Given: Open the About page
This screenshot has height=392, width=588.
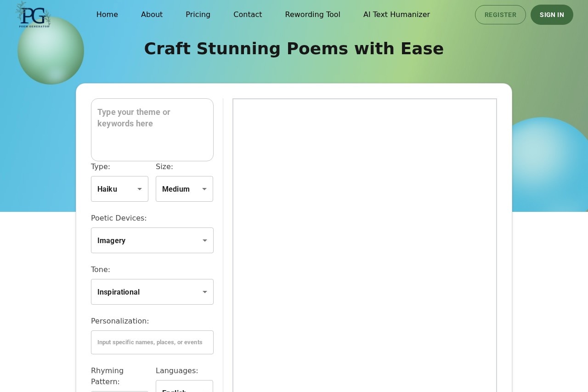Looking at the screenshot, I should point(152,15).
